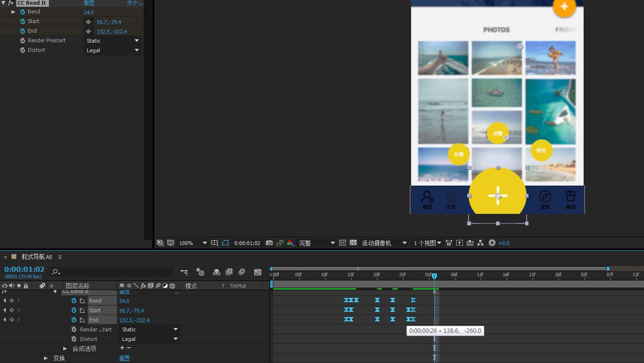This screenshot has height=363, width=644.
Task: Open the 活动摄像机 camera view menu
Action: (x=384, y=243)
